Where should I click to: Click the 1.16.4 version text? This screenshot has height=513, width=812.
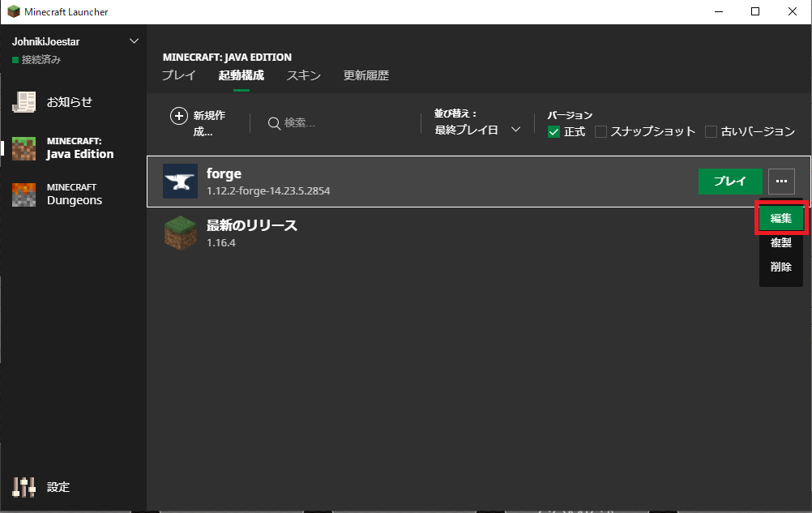(x=221, y=243)
